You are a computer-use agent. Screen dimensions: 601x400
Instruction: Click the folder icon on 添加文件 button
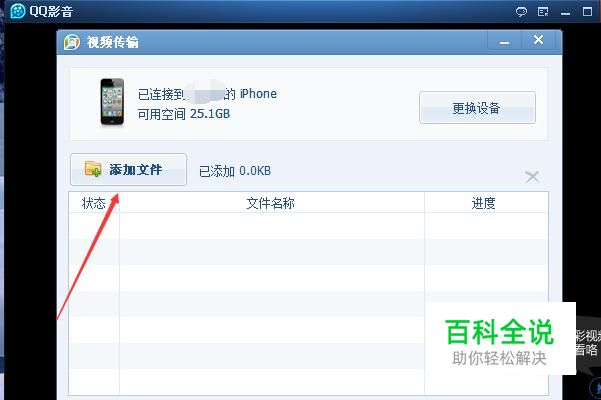[x=93, y=169]
